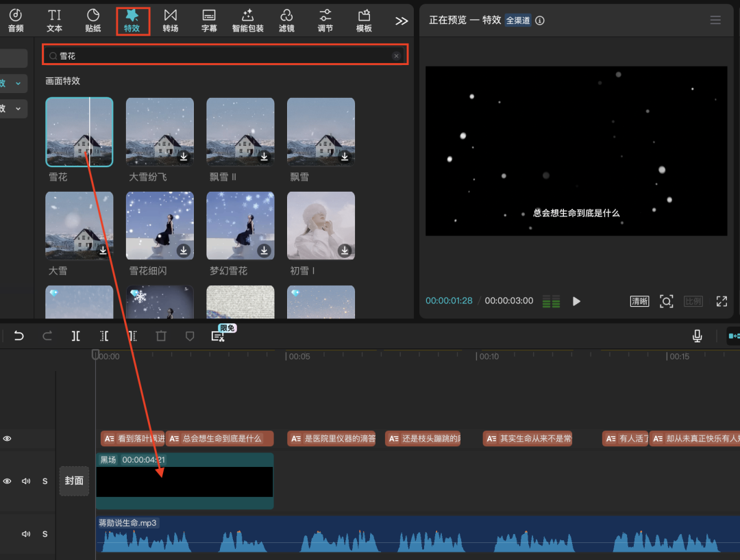Viewport: 740px width, 560px height.
Task: Mute the 蒋勋说生命.mp3 audio track
Action: pyautogui.click(x=26, y=534)
